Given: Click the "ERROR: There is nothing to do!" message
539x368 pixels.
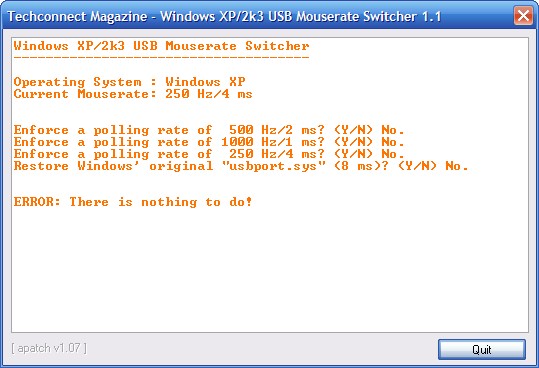Looking at the screenshot, I should point(133,202).
